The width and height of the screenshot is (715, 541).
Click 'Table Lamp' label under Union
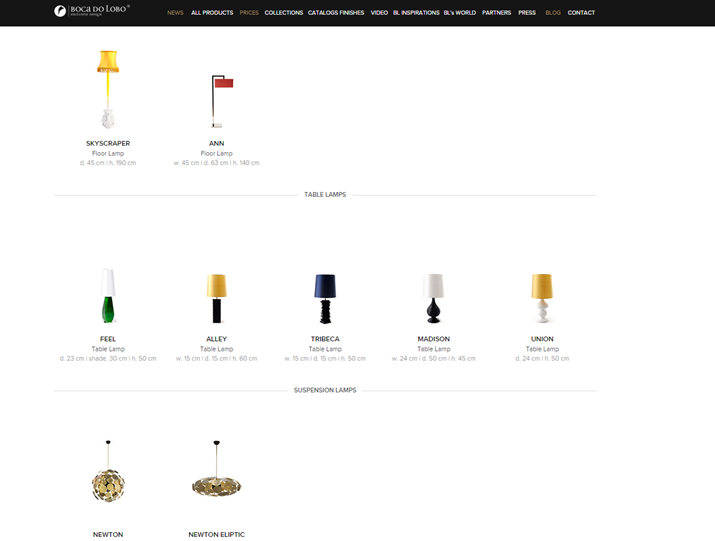tap(542, 349)
